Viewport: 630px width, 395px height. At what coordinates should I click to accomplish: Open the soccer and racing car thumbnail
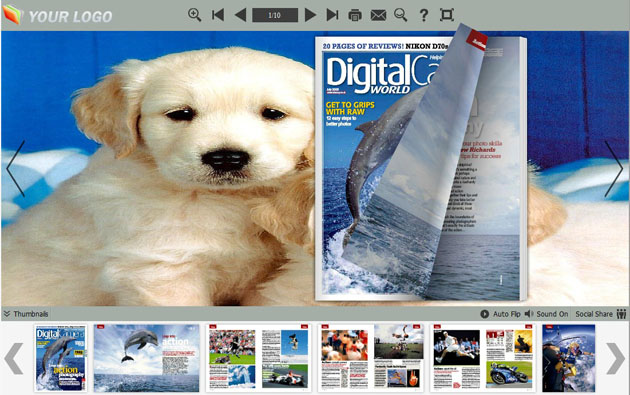[x=259, y=358]
